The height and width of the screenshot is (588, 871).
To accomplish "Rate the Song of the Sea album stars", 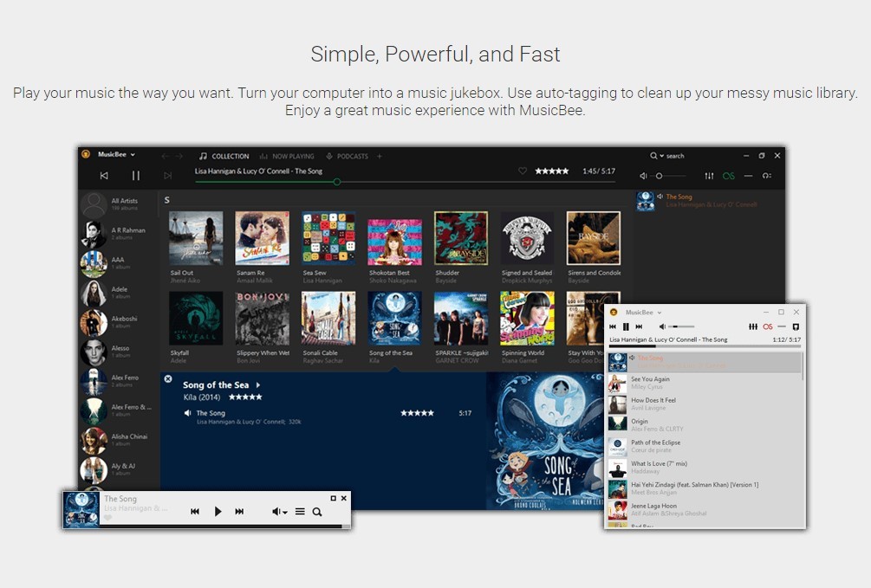I will pos(245,397).
